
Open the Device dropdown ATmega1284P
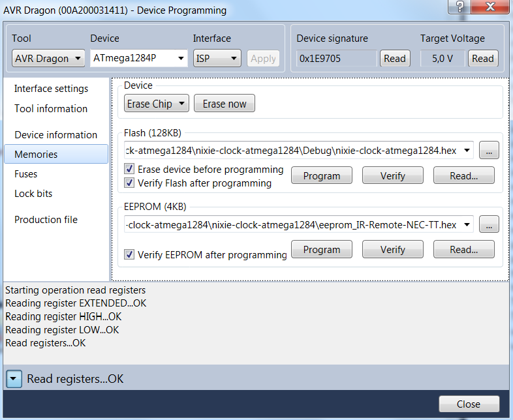pyautogui.click(x=139, y=58)
